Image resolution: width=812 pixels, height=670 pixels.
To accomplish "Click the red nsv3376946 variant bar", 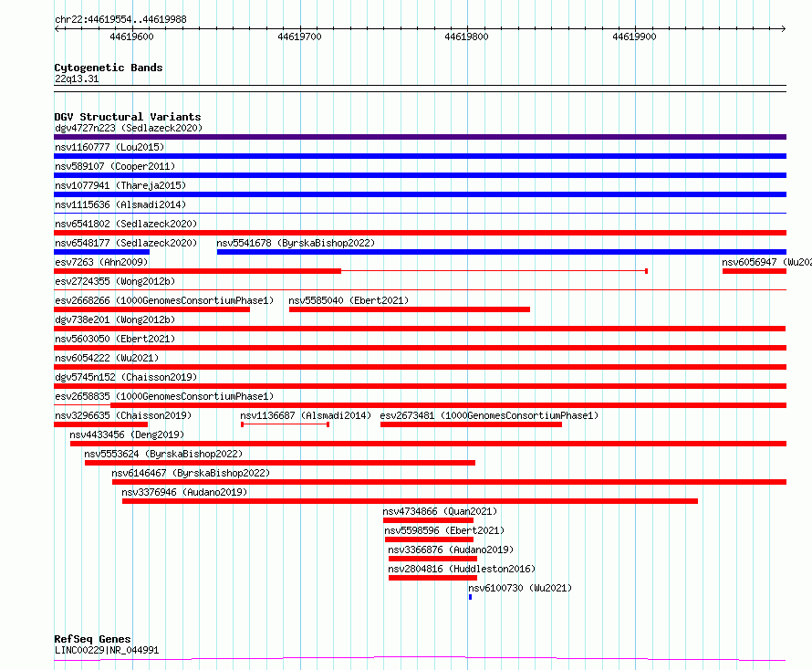I will point(411,501).
